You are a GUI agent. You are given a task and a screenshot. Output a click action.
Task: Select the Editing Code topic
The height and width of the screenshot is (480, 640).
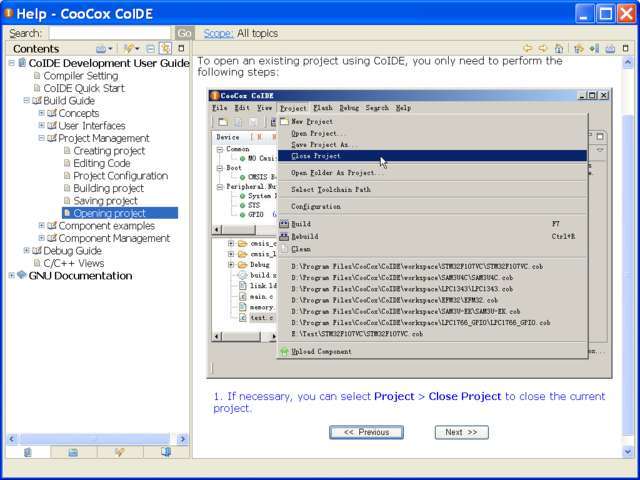pos(102,163)
